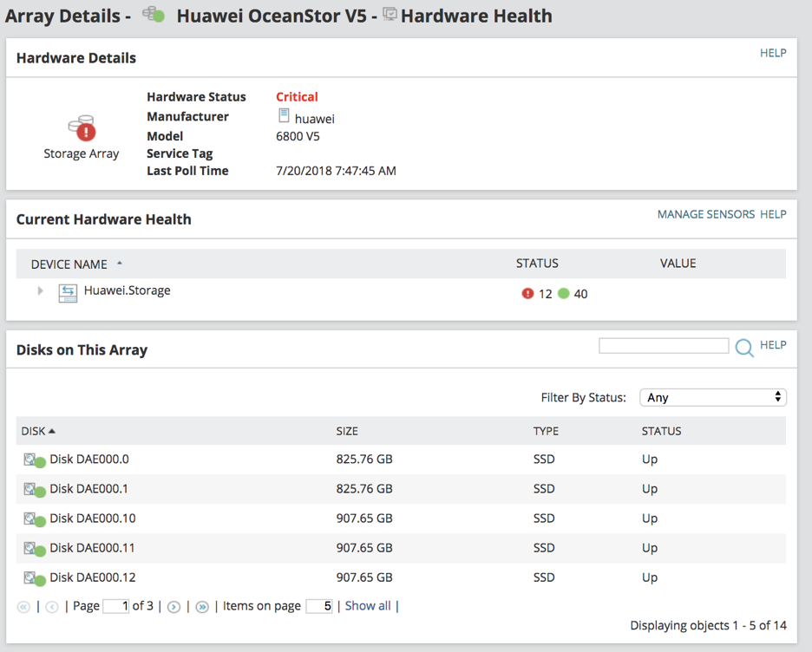Click the Huawei OceanStor V5 title
Viewport: 812px width, 652px height.
click(x=272, y=16)
